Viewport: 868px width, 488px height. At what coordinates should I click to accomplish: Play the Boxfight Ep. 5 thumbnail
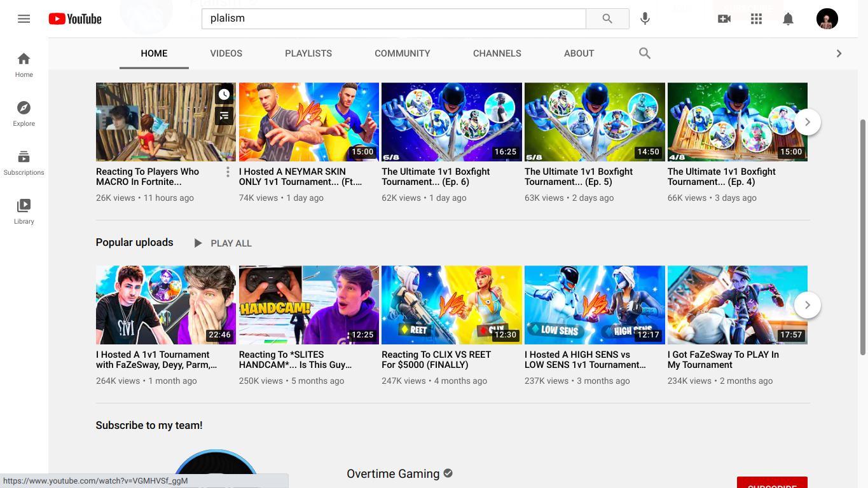595,122
